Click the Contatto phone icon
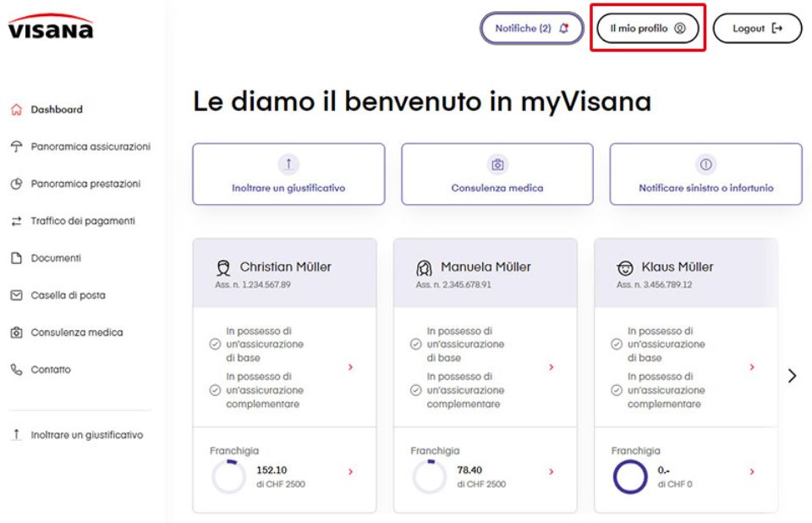 [x=15, y=370]
